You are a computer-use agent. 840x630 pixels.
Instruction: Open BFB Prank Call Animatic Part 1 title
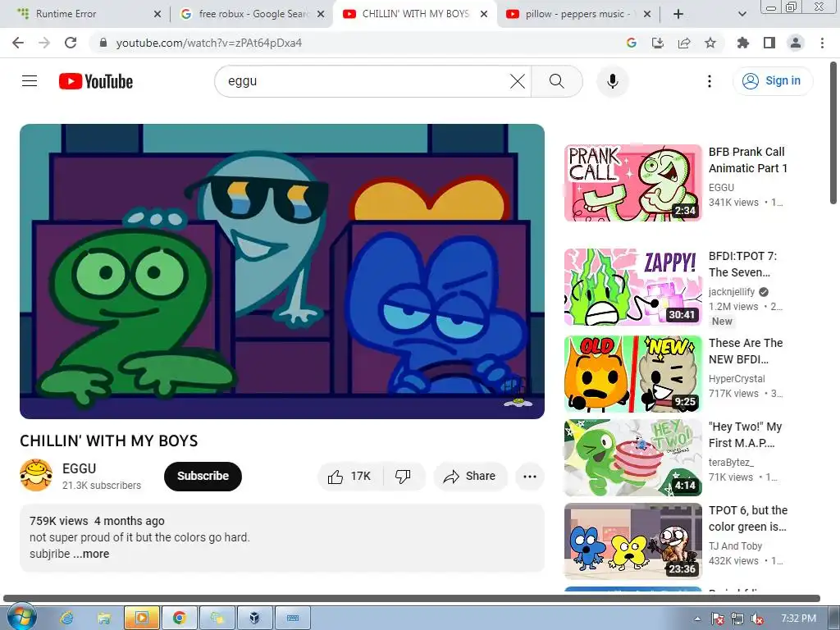(748, 160)
